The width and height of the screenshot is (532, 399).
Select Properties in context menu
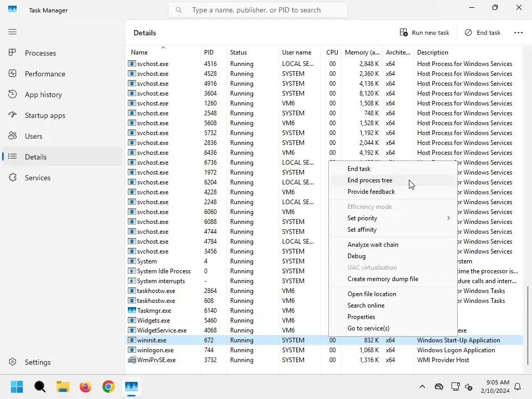click(392, 316)
